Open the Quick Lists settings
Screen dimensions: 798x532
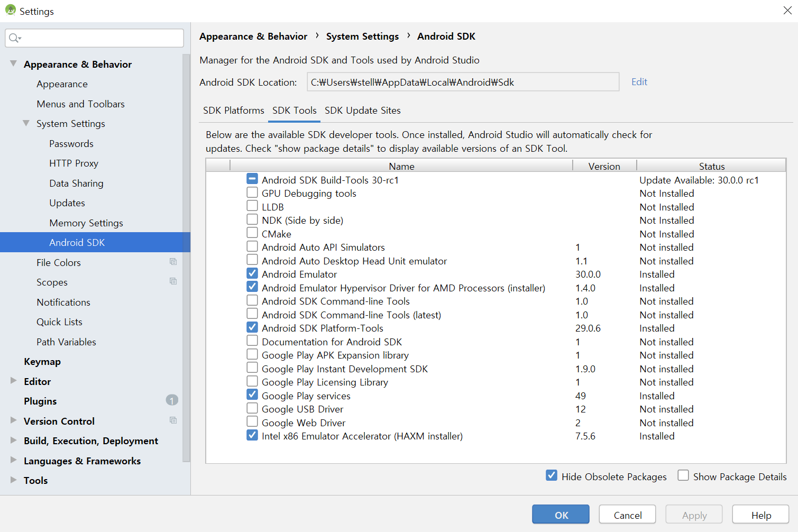coord(59,322)
